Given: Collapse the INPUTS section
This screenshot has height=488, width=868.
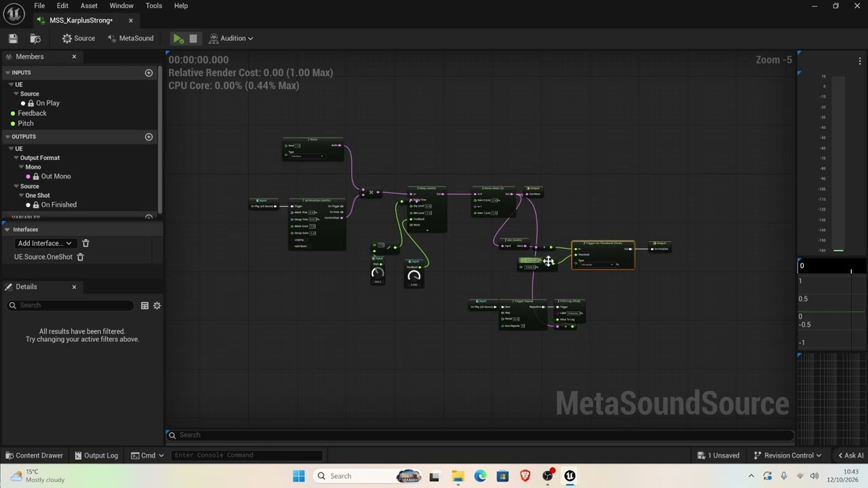Looking at the screenshot, I should (x=7, y=73).
